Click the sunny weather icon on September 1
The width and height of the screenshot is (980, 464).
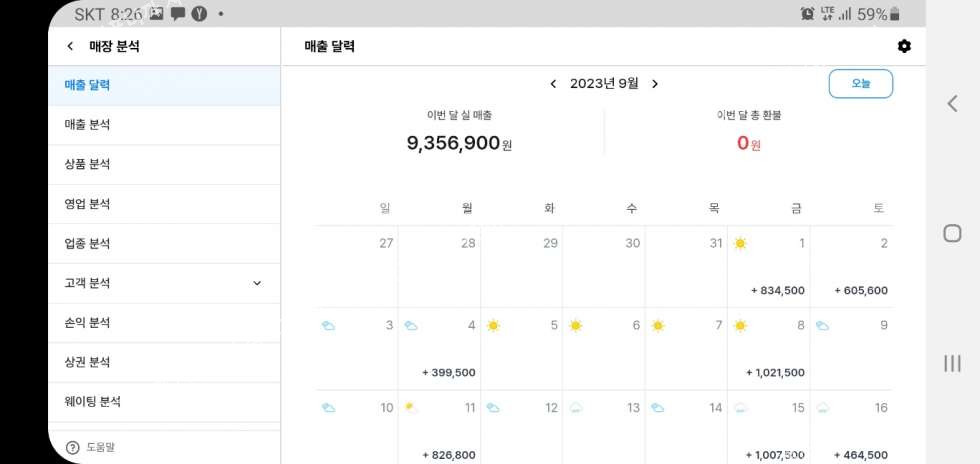point(740,243)
